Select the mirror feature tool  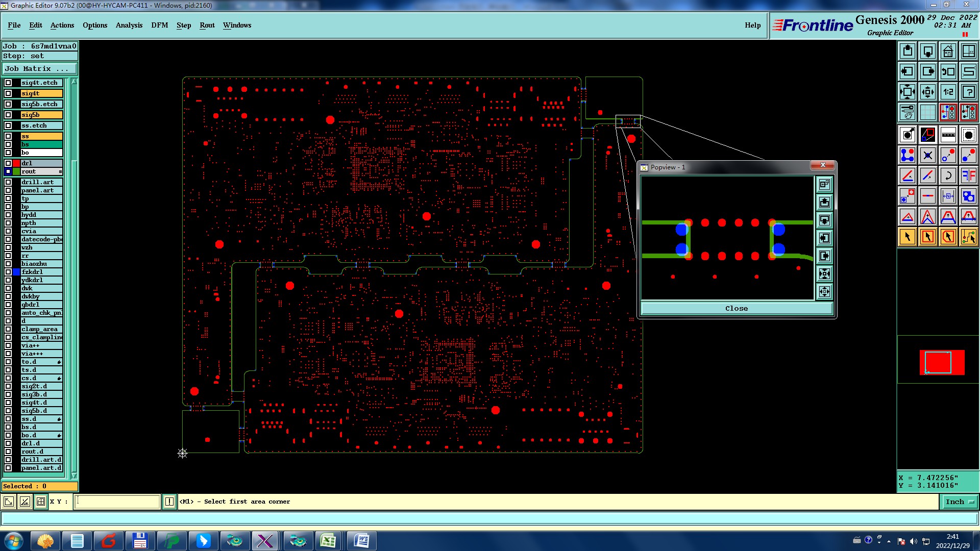pyautogui.click(x=968, y=176)
